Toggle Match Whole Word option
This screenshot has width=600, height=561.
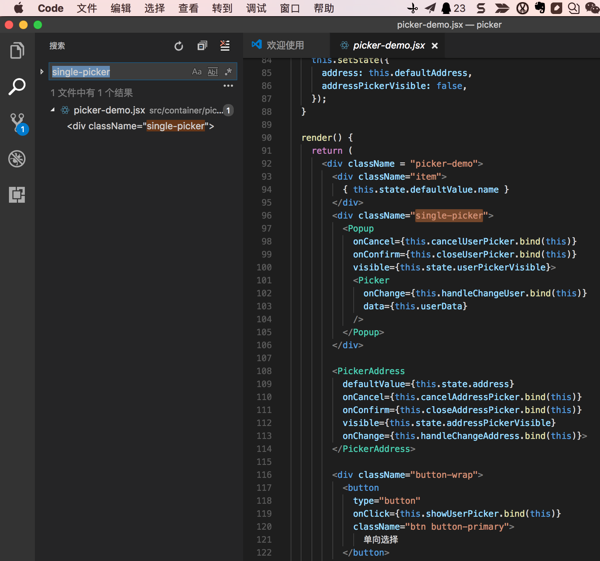[212, 72]
